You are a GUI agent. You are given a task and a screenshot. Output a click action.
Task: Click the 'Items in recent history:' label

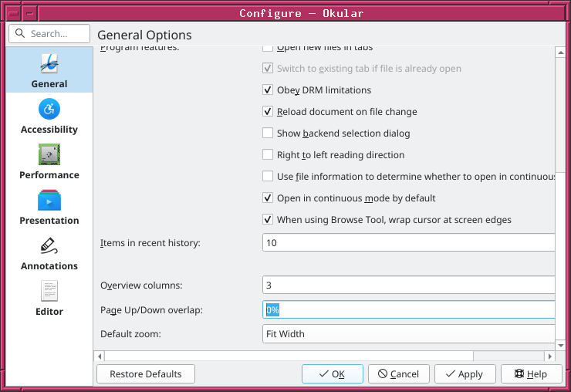point(150,243)
